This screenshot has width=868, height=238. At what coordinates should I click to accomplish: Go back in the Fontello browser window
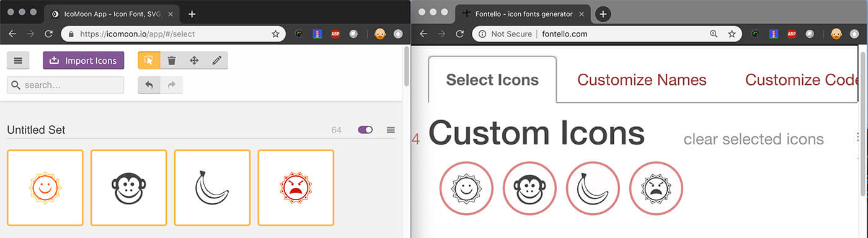point(423,34)
